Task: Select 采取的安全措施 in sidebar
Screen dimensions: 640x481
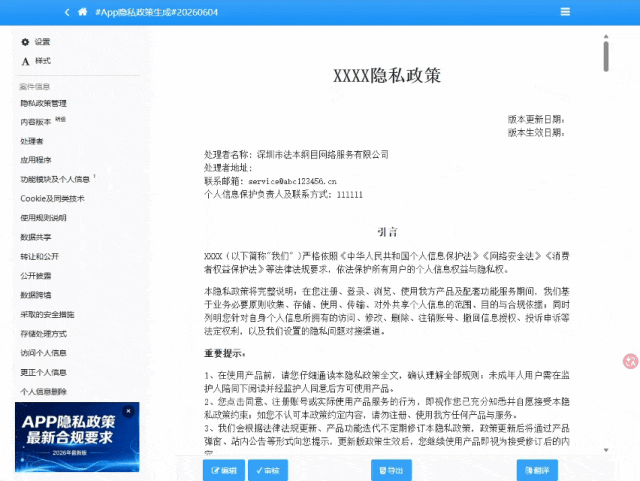Action: (47, 314)
